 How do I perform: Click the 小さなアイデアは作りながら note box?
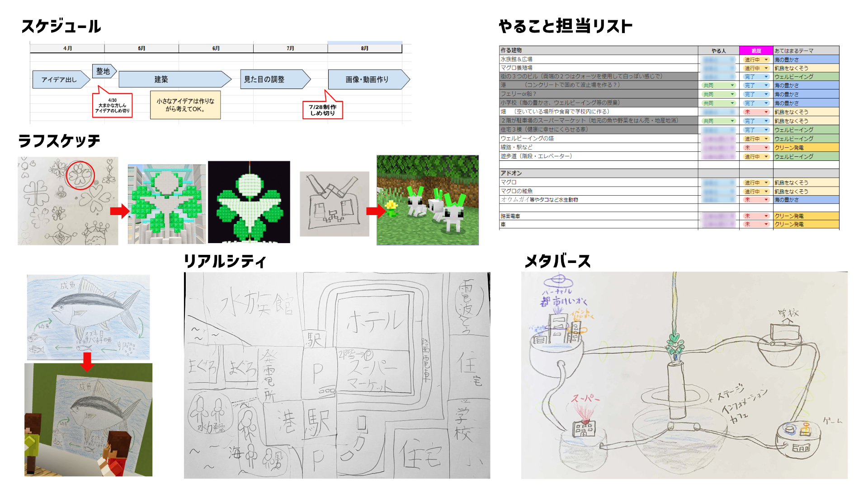(x=185, y=105)
